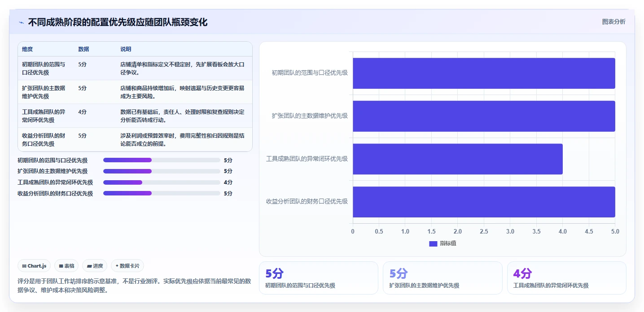Viewport: 644px width, 312px height.
Task: Click the 4分 value in the table
Action: point(82,112)
